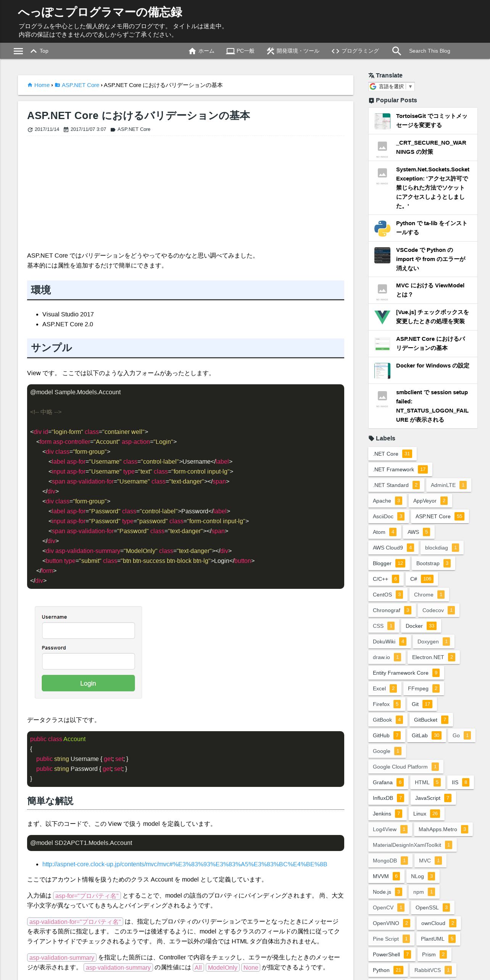Open the 言語を選択 language dropdown

(392, 87)
